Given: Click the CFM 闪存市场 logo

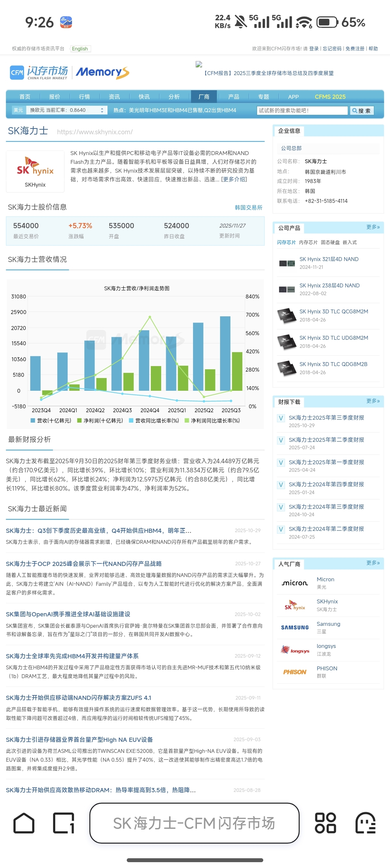Looking at the screenshot, I should pos(39,72).
